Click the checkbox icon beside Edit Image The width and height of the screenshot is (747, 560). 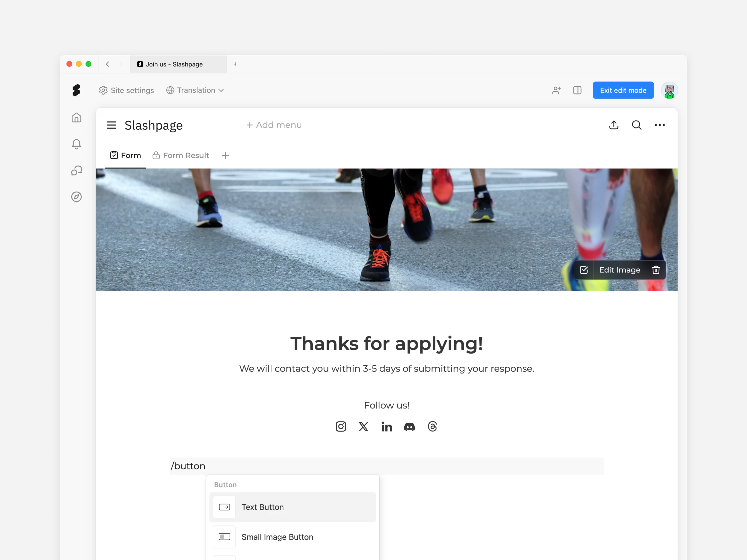(x=584, y=270)
